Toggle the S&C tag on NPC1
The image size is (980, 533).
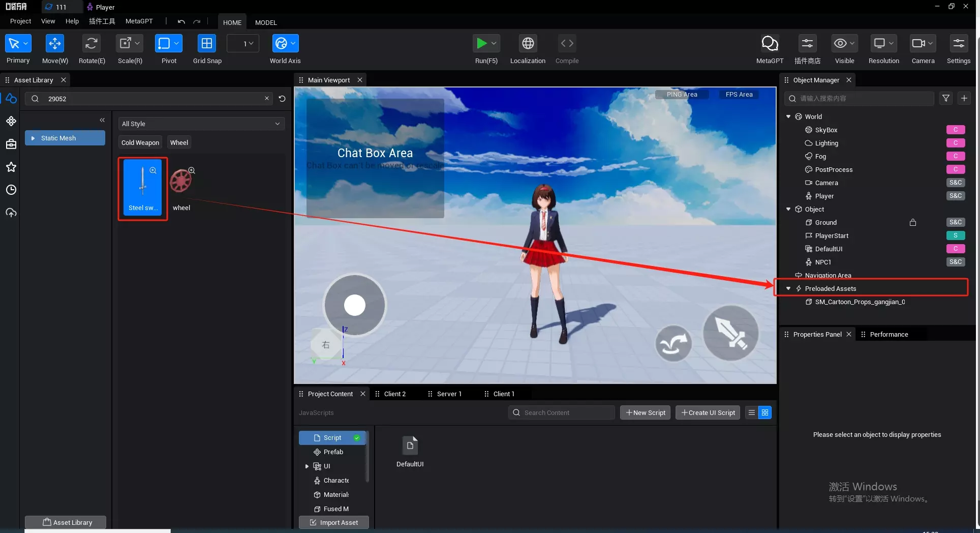956,262
